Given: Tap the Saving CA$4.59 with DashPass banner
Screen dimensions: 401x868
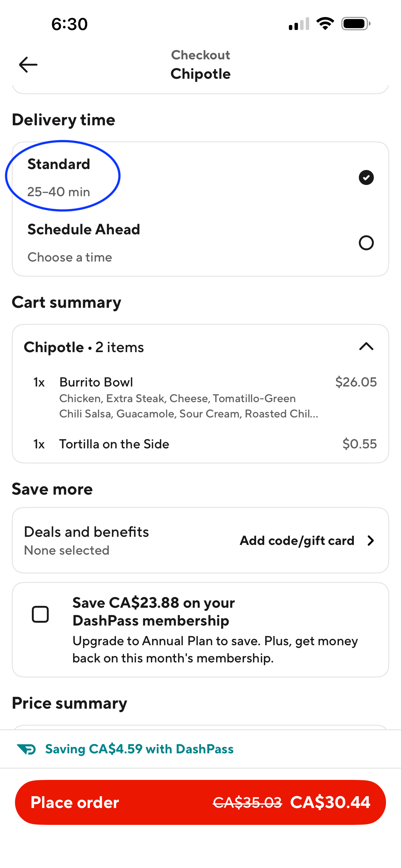Looking at the screenshot, I should 139,749.
